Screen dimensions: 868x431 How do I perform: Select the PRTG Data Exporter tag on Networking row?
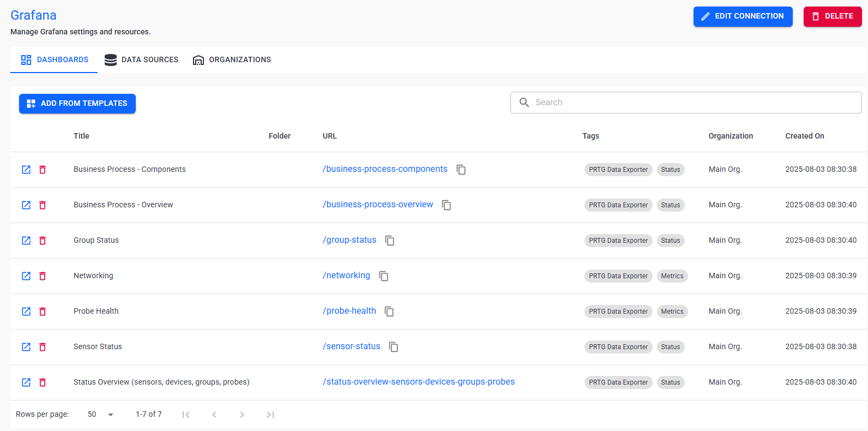coord(618,276)
